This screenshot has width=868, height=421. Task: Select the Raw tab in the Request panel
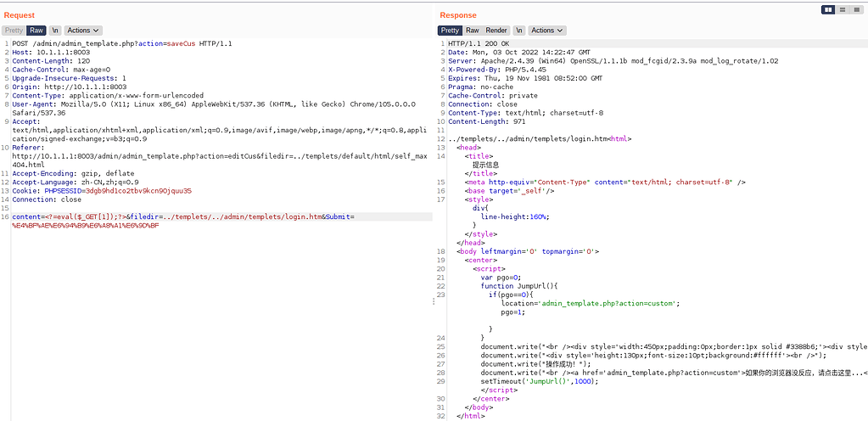36,31
